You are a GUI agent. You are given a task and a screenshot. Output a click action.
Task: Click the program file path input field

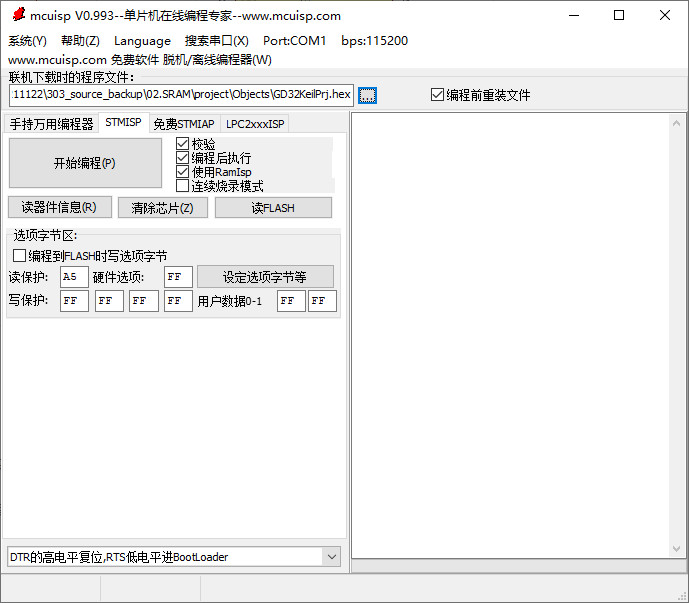coord(181,95)
